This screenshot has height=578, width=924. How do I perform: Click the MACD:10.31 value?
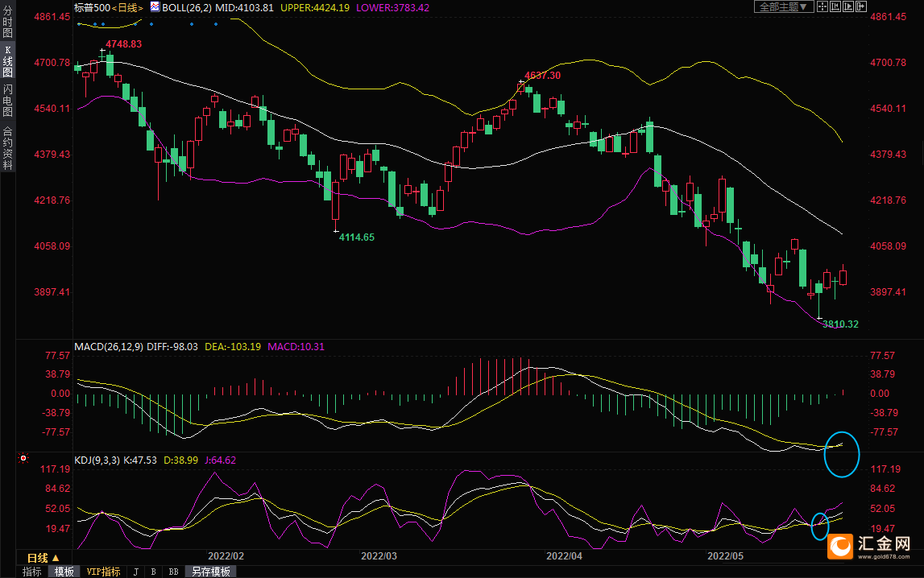tap(296, 347)
